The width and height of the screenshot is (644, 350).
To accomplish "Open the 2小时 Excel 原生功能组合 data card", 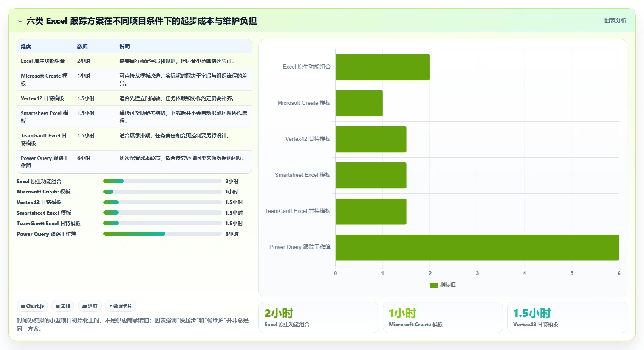I will [x=318, y=317].
